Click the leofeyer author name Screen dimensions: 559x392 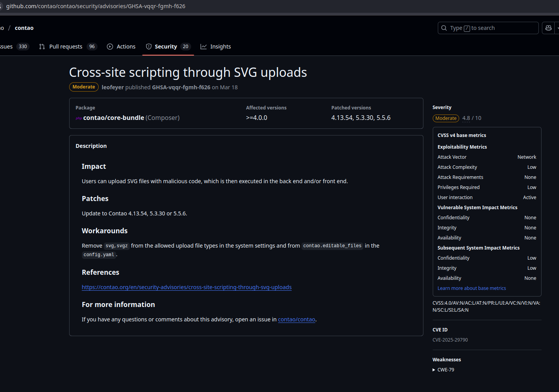tap(113, 87)
